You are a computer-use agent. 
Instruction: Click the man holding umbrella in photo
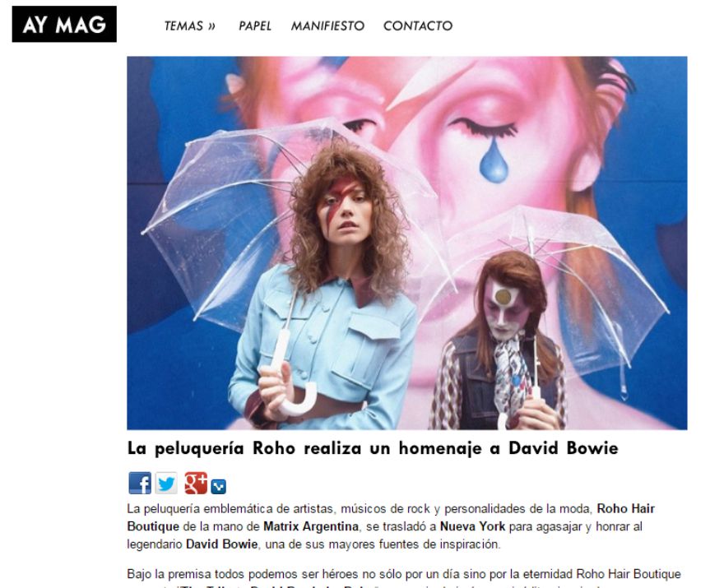pos(500,340)
